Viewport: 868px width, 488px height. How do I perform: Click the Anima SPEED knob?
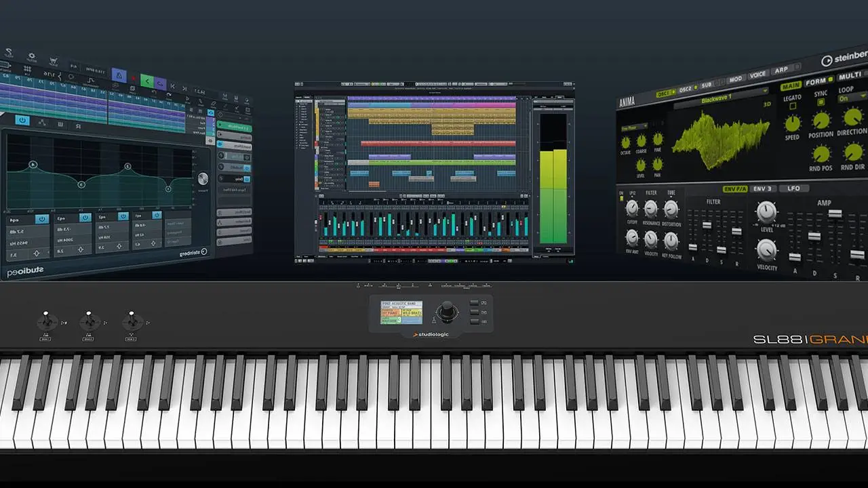pyautogui.click(x=792, y=123)
